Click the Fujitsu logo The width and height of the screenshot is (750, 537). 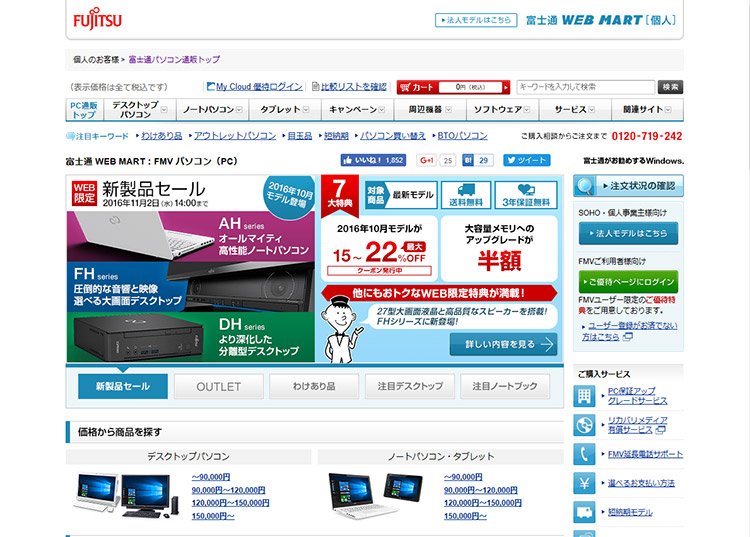98,19
